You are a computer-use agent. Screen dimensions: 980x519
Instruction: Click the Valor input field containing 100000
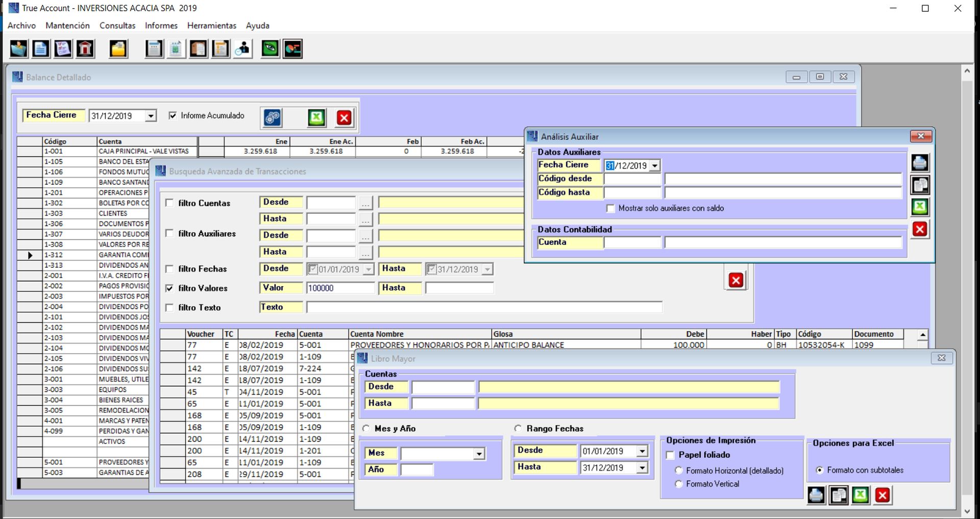click(x=340, y=288)
